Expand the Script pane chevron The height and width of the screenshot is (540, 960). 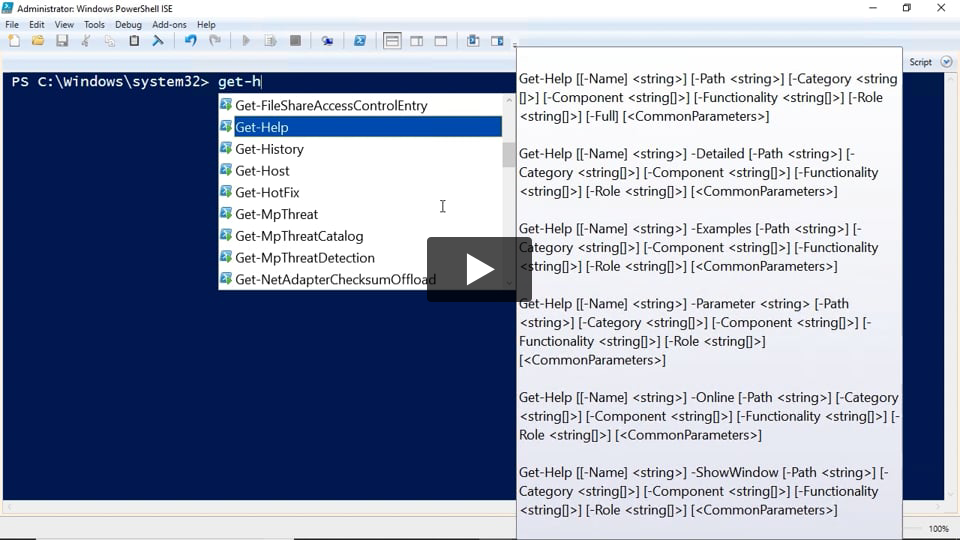(946, 62)
